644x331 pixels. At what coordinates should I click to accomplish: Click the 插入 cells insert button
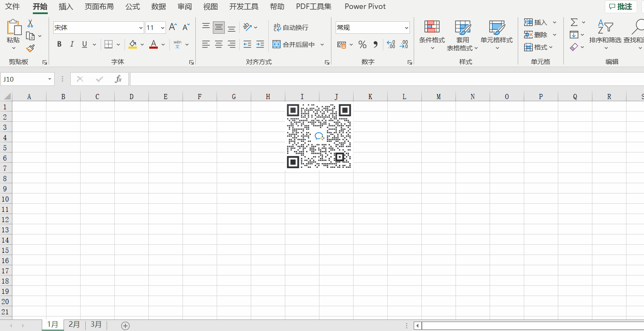536,22
